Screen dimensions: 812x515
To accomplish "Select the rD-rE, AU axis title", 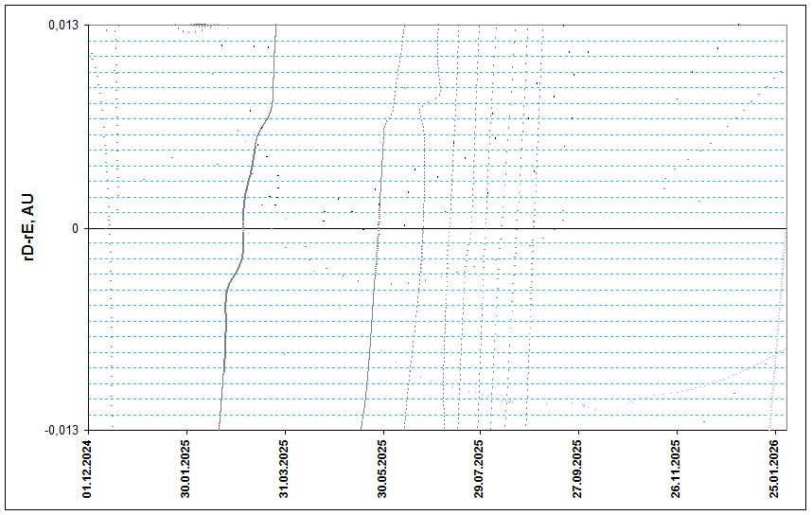I will coord(29,227).
